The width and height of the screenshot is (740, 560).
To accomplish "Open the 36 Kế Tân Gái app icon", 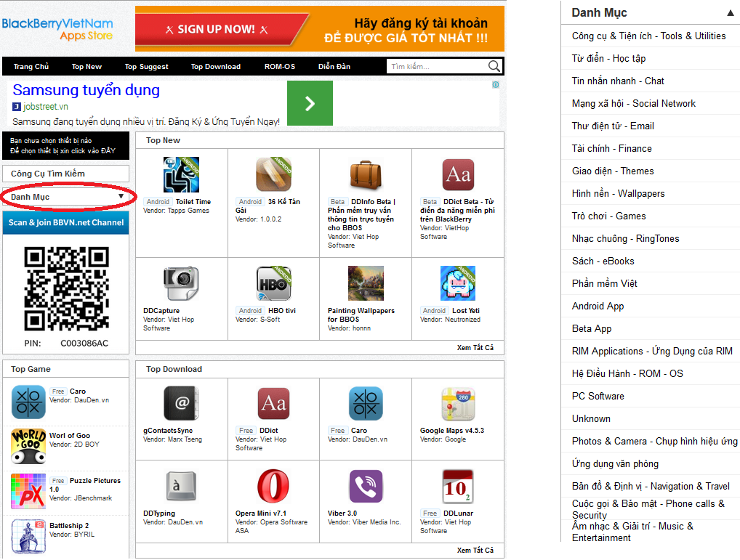I will (274, 175).
